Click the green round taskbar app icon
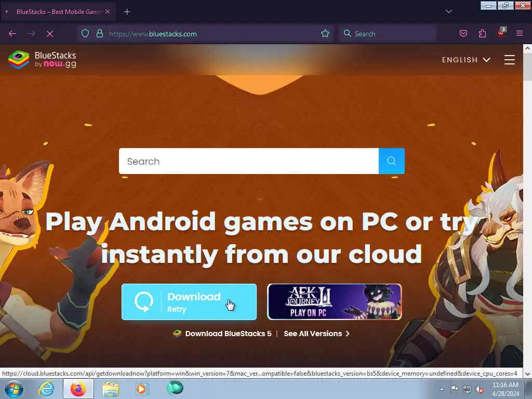 tap(175, 388)
